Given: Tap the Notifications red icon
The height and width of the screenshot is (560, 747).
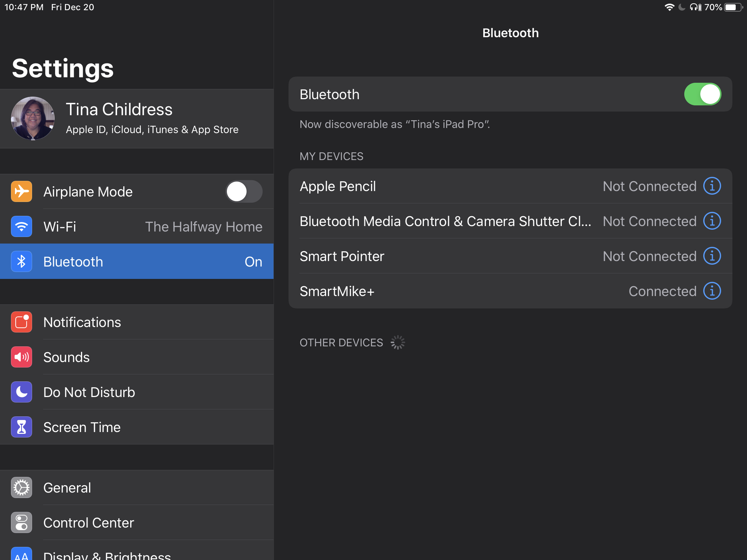Looking at the screenshot, I should 22,322.
